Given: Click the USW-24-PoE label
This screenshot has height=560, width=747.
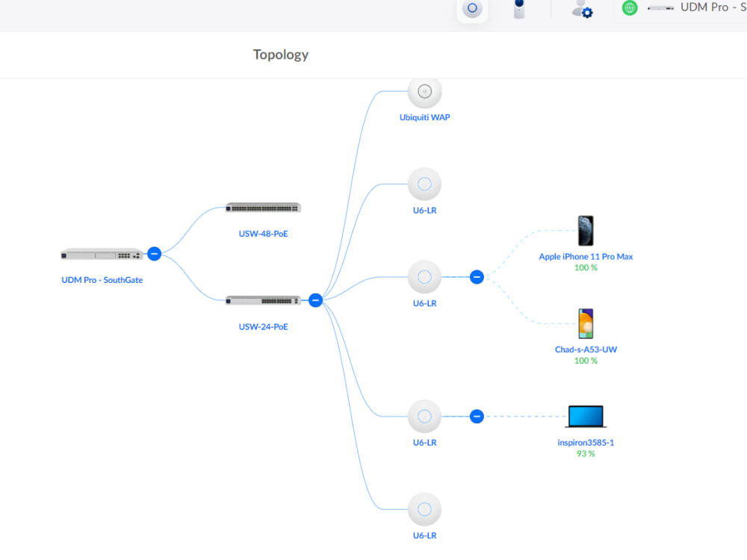Looking at the screenshot, I should [262, 326].
